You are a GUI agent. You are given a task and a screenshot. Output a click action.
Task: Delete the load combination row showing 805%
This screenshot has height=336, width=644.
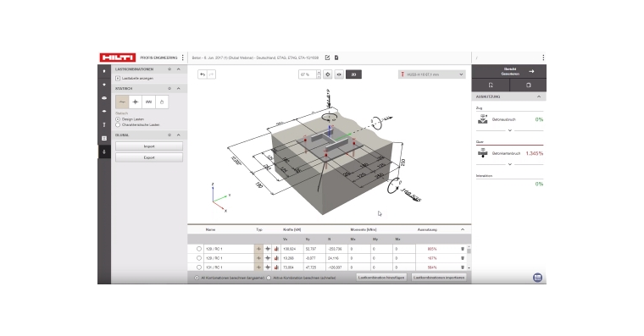click(x=463, y=249)
